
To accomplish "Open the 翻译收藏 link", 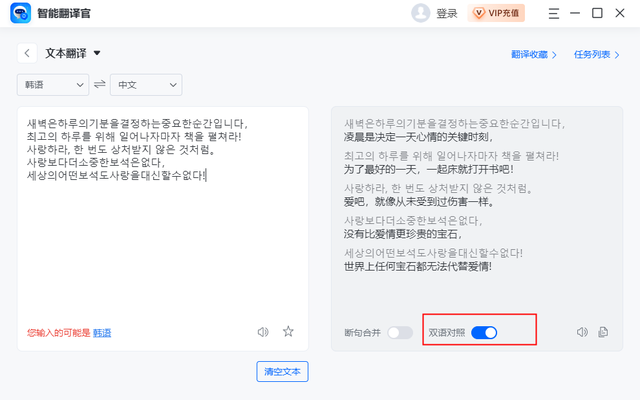I will (x=533, y=55).
